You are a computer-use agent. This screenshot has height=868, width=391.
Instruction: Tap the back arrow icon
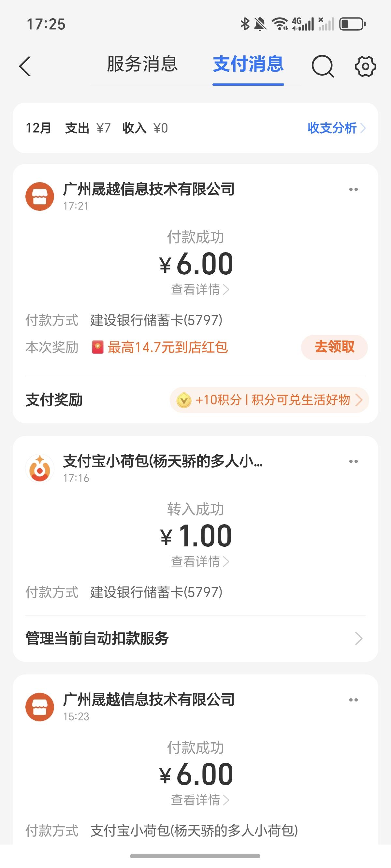coord(25,66)
